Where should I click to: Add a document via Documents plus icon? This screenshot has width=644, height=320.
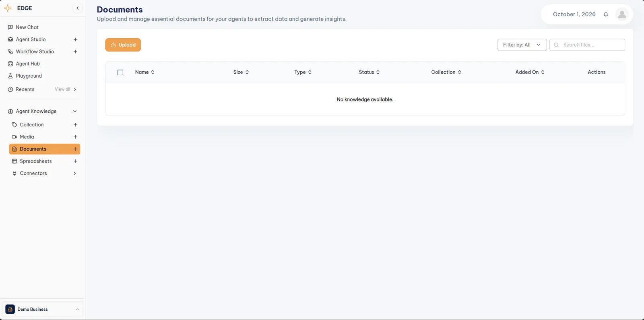[75, 149]
